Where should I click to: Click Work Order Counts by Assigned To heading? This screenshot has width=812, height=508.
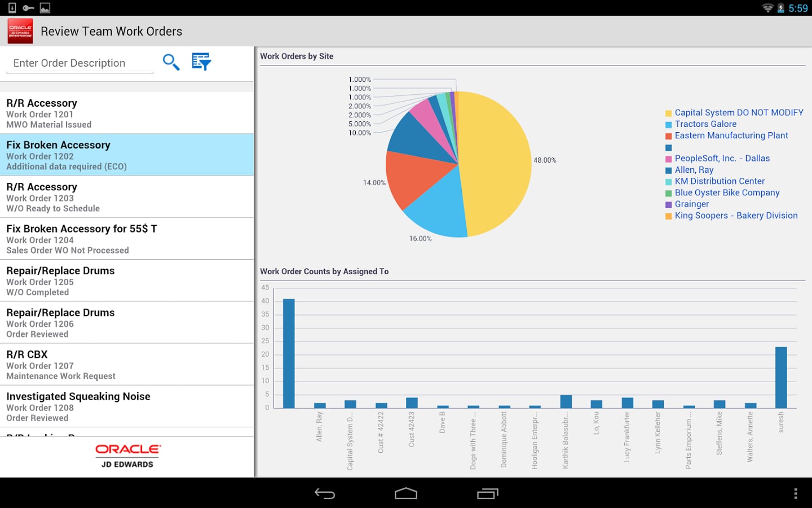(324, 271)
